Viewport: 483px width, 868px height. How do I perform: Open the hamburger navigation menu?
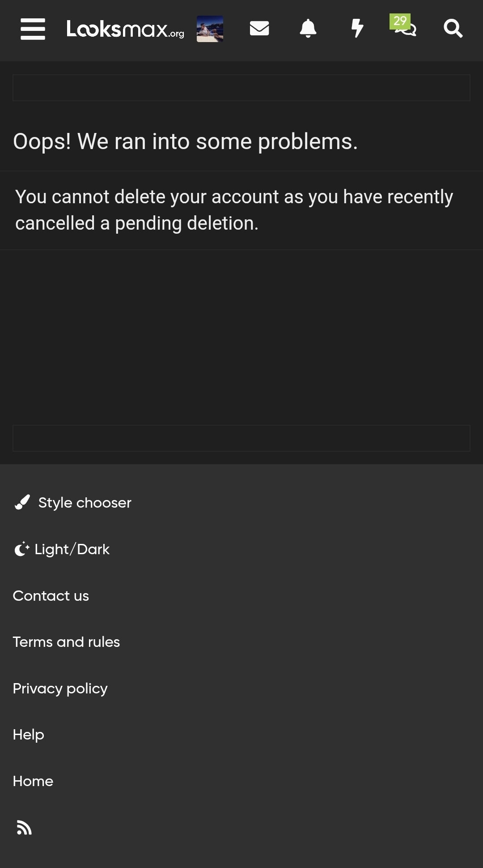33,29
